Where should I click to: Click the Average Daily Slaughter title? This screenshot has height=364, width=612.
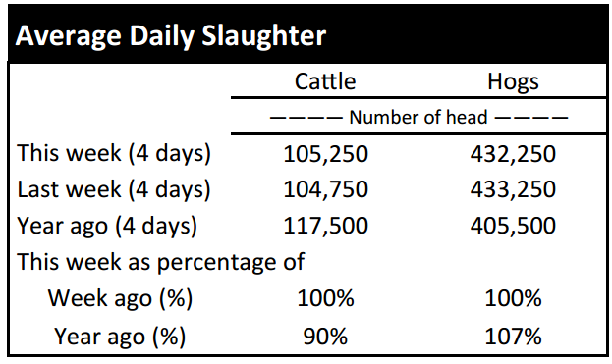coord(171,36)
